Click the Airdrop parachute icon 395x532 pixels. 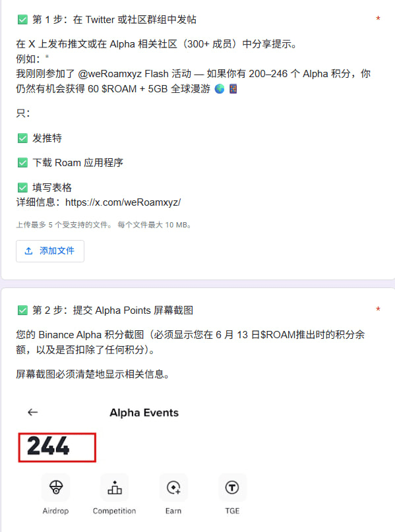click(x=55, y=488)
